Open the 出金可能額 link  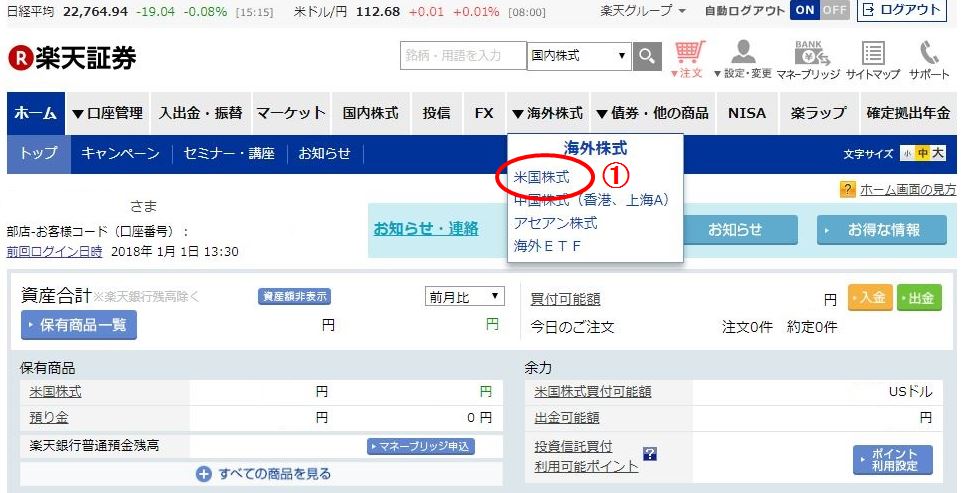pos(566,418)
